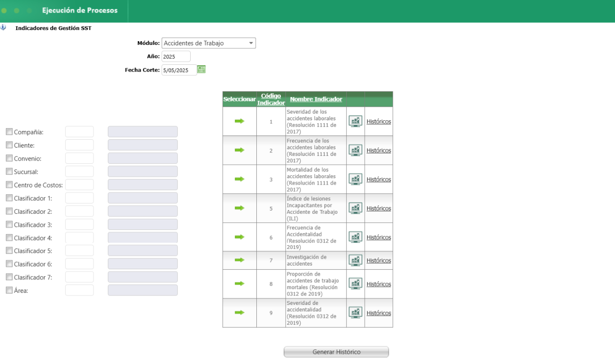Open Históricos for Investigación de accidentes
Image resolution: width=615 pixels, height=364 pixels.
(379, 260)
